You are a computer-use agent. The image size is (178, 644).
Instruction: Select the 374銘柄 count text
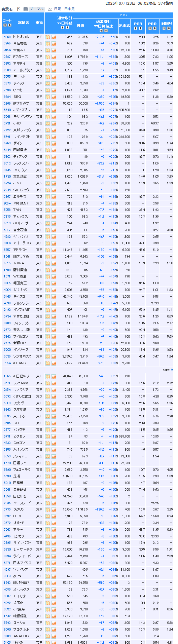pyautogui.click(x=166, y=3)
